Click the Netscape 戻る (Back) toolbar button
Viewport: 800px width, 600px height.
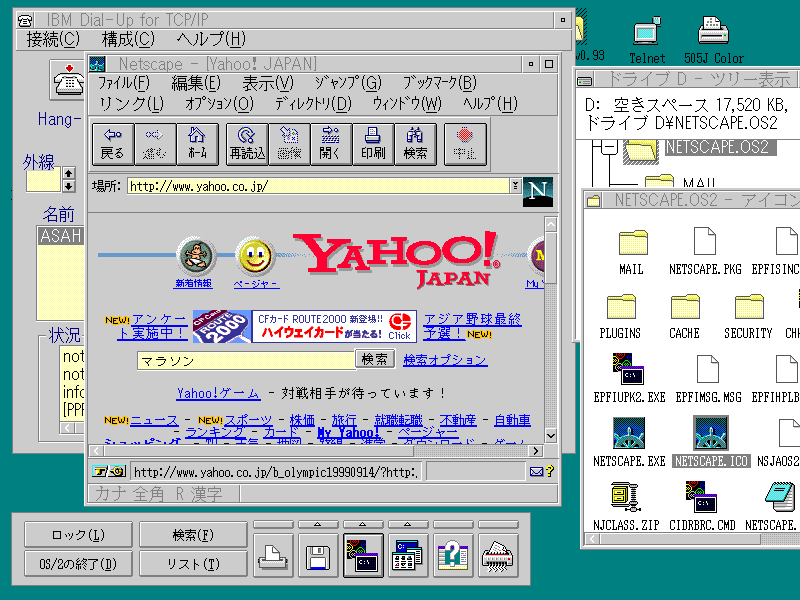coord(113,144)
